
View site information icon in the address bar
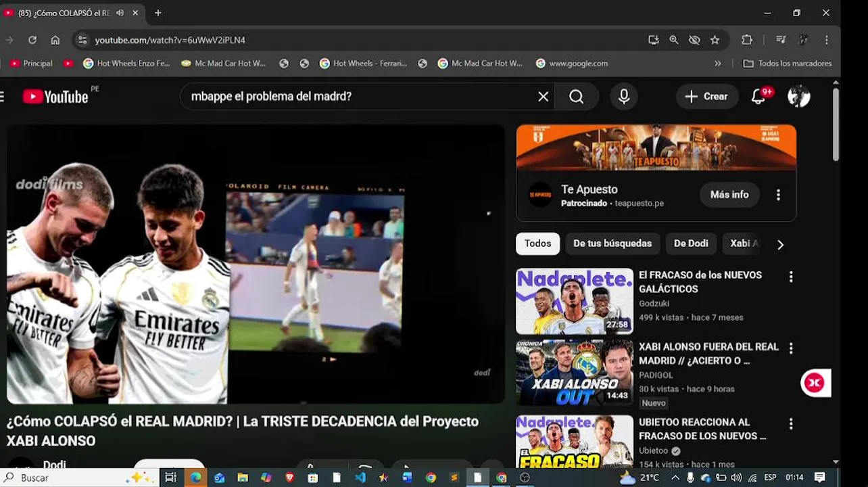82,40
